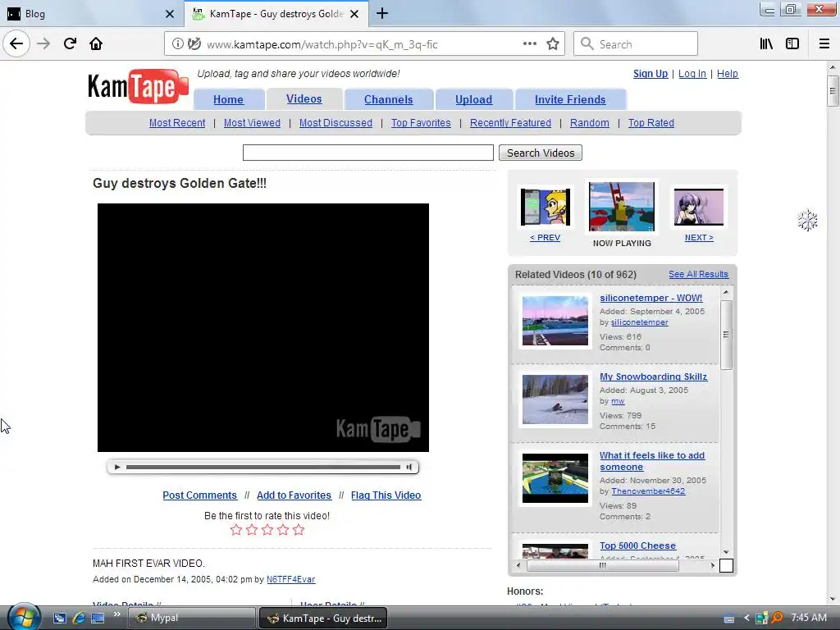Open the Top Rated link

tap(651, 123)
